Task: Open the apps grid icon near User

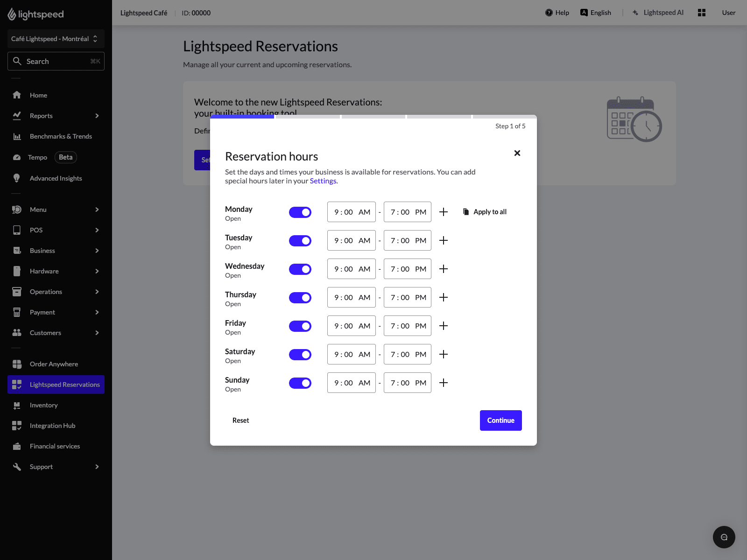Action: pyautogui.click(x=702, y=13)
